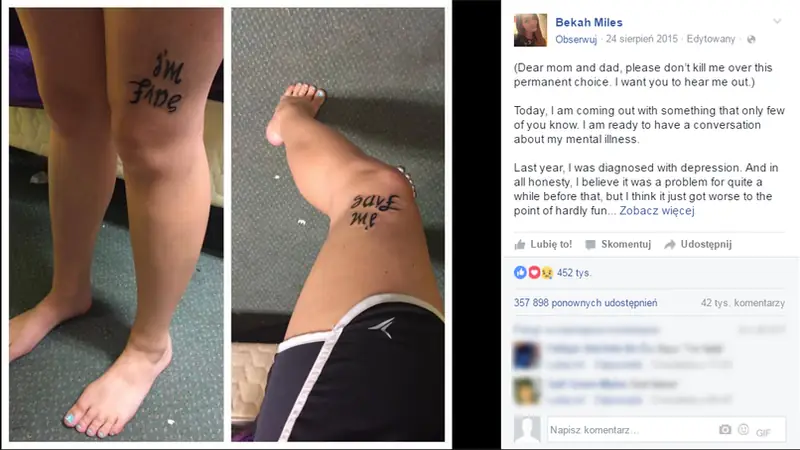Click the Udostępnij share arrow icon

point(669,245)
